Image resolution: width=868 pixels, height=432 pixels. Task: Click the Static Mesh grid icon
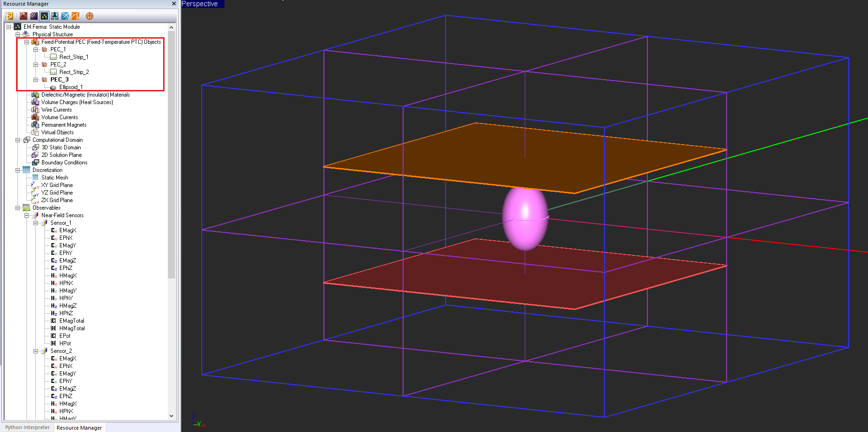click(x=35, y=178)
